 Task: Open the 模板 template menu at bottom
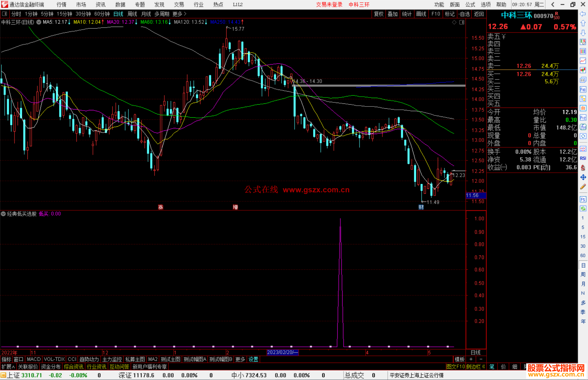[460, 359]
